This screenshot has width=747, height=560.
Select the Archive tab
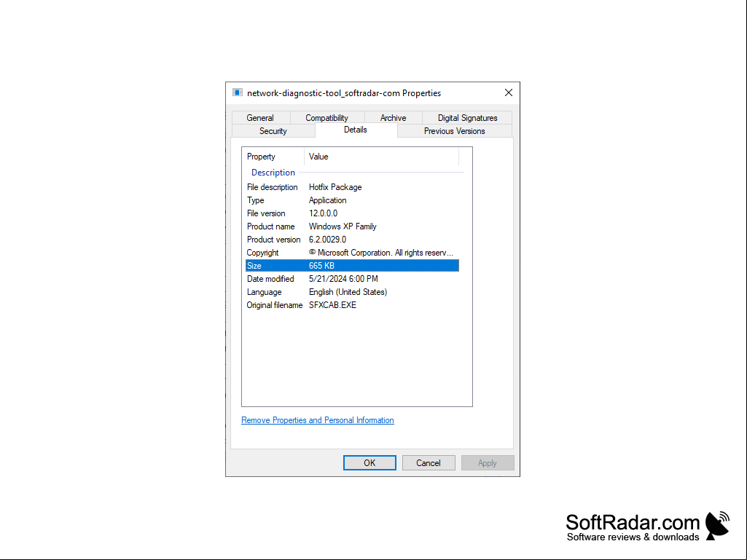tap(393, 118)
